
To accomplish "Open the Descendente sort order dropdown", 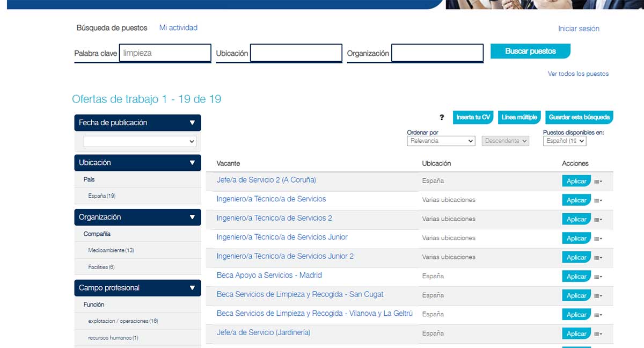I will pos(505,141).
